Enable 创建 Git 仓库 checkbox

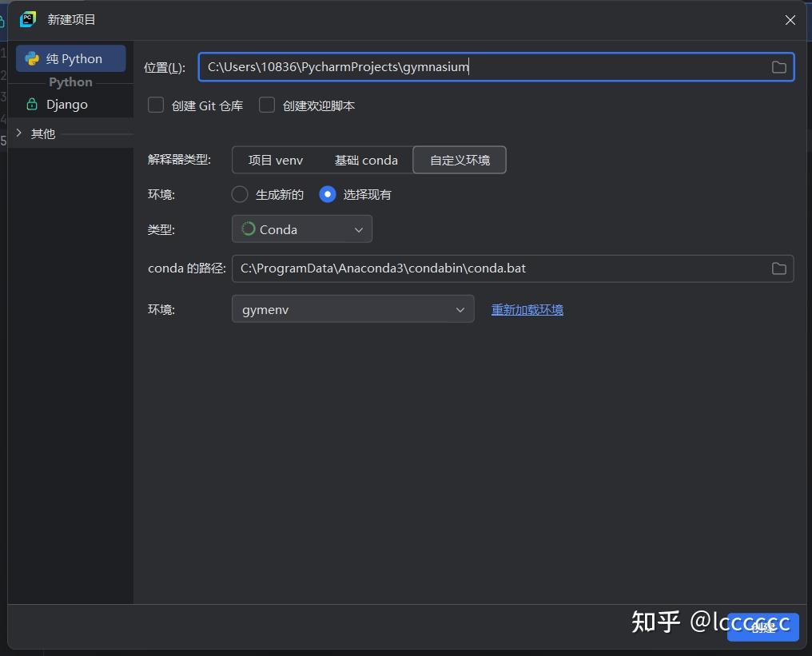[156, 105]
